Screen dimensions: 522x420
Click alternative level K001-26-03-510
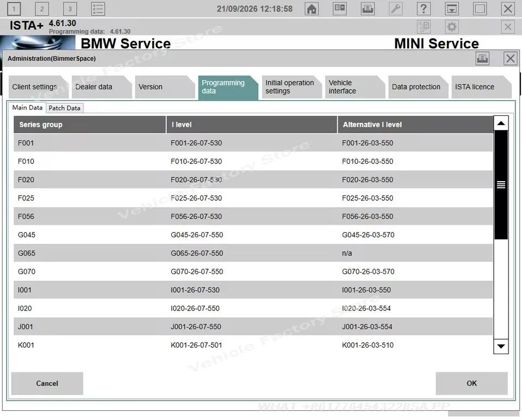(x=368, y=345)
